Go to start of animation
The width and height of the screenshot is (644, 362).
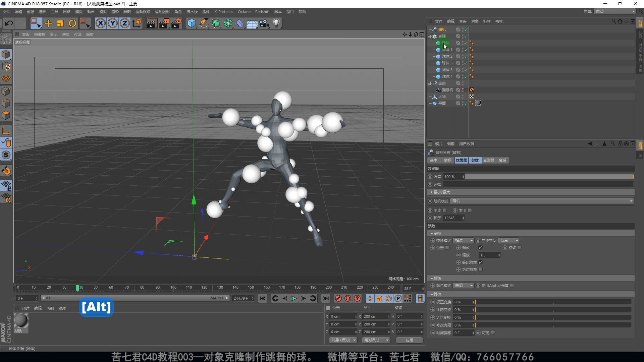263,298
